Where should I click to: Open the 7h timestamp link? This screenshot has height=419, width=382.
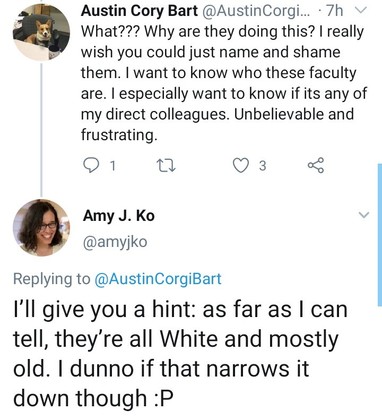point(334,11)
